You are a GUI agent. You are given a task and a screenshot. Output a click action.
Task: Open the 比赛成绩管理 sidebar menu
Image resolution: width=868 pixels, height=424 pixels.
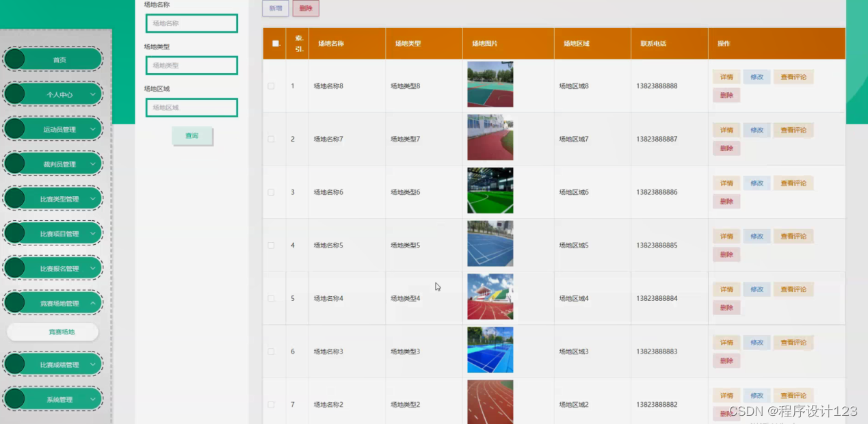point(53,365)
